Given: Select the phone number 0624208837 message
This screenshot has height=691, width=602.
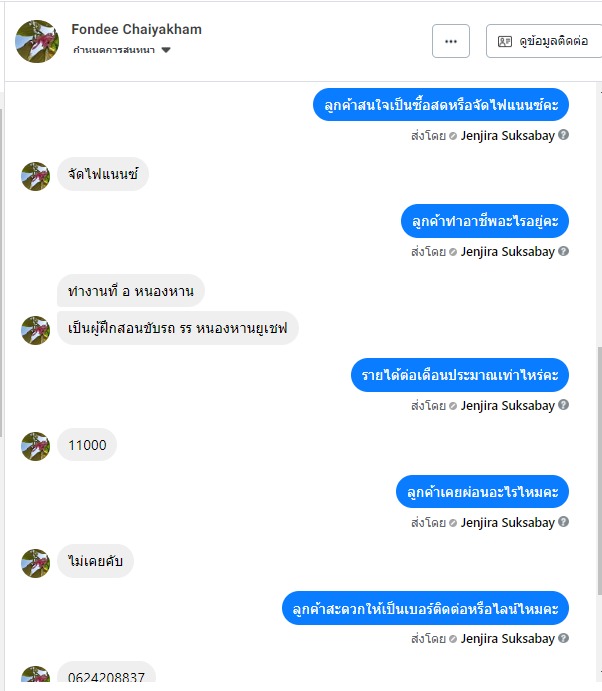Looking at the screenshot, I should coord(106,672).
